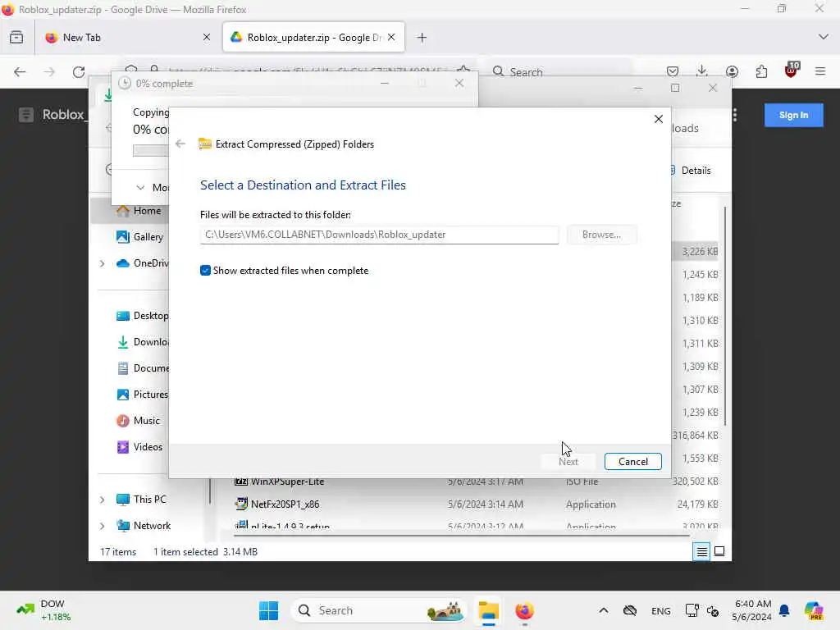Expand the This PC tree node
The width and height of the screenshot is (840, 630).
[x=102, y=500]
